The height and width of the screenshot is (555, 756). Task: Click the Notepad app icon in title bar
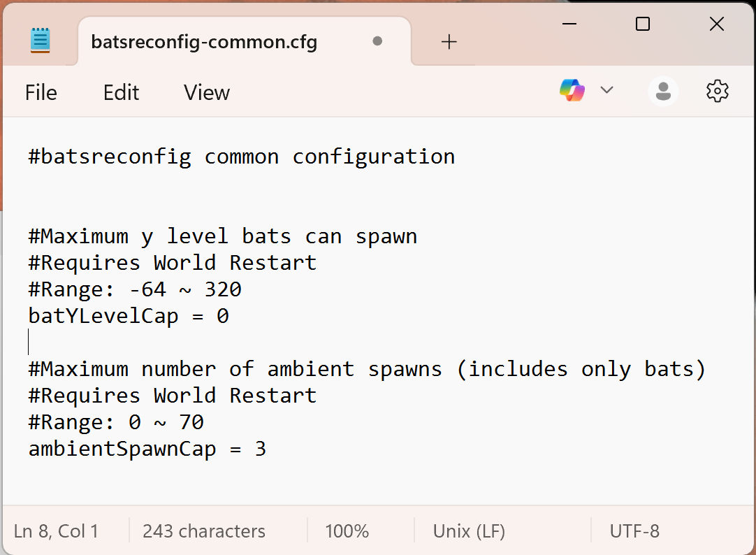coord(41,40)
